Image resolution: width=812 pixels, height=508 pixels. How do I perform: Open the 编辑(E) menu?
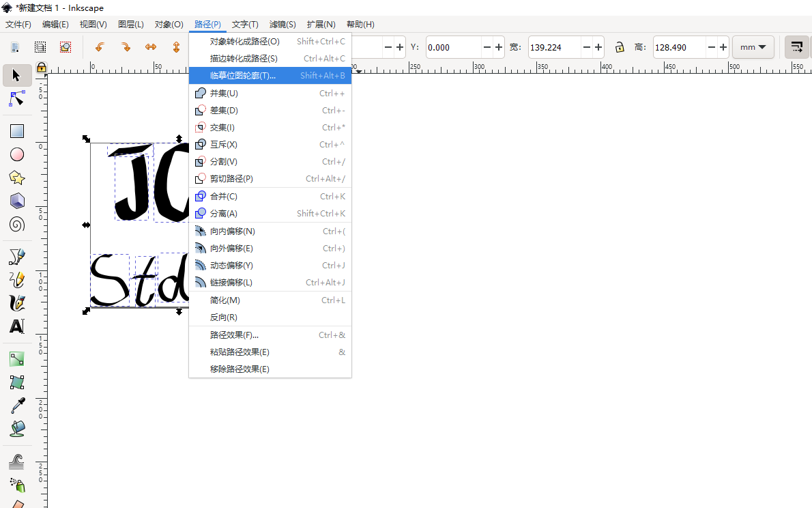pyautogui.click(x=55, y=25)
